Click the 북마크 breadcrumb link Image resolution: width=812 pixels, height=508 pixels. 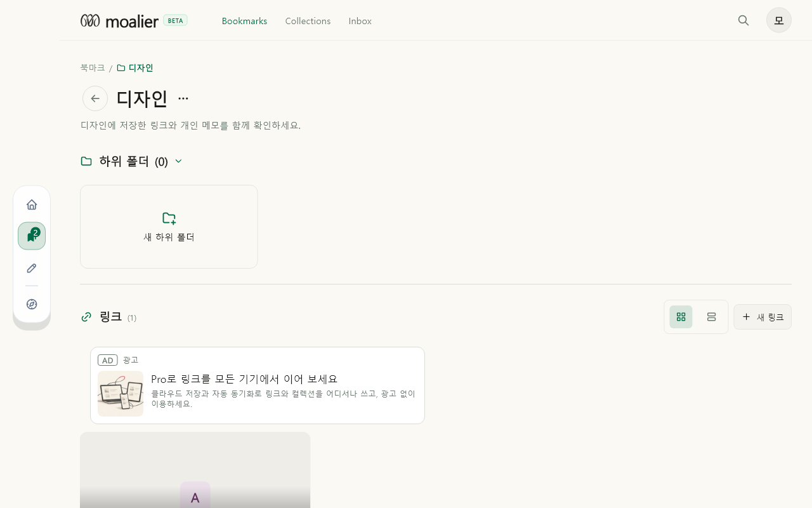point(93,68)
